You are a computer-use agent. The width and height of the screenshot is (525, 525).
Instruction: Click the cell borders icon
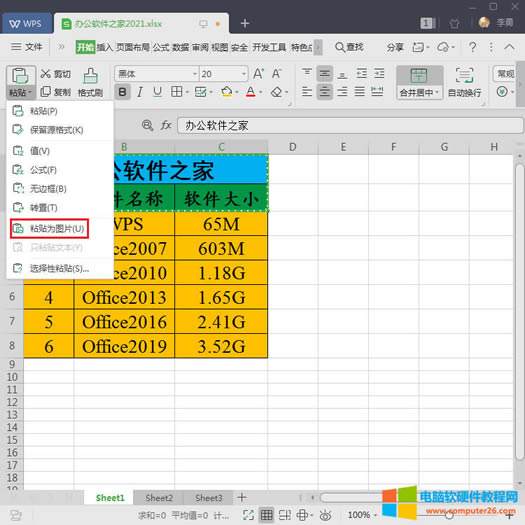pyautogui.click(x=176, y=92)
